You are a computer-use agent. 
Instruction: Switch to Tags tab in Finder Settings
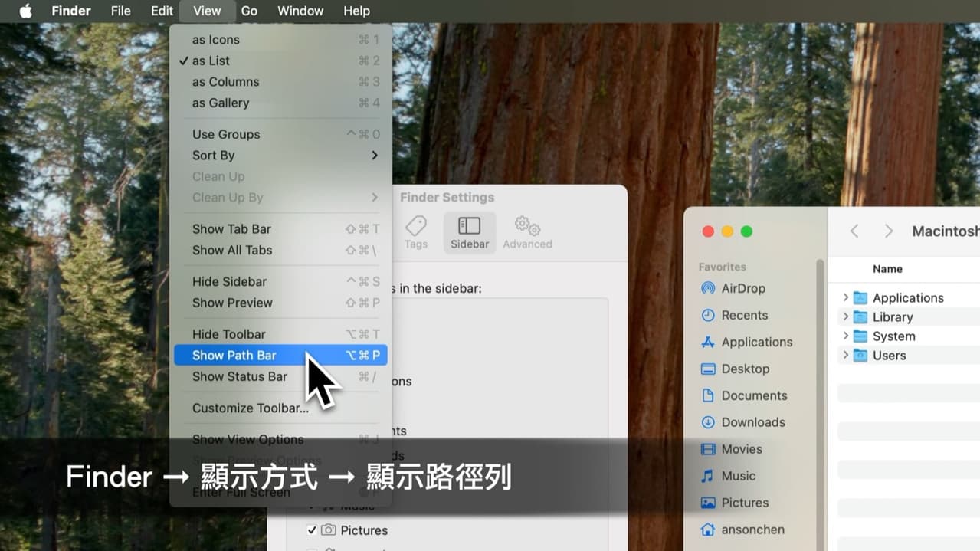[x=416, y=232]
